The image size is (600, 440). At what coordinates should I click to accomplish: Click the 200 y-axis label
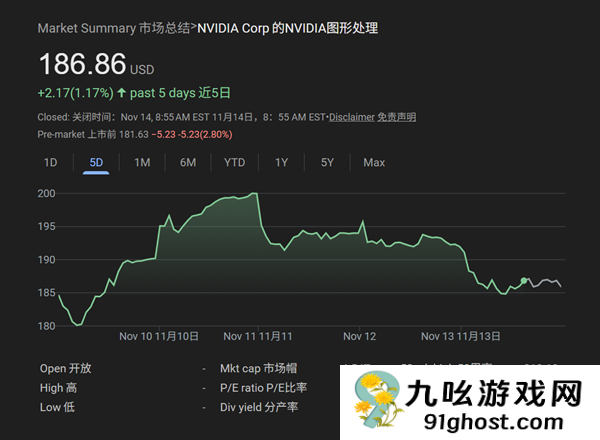[x=46, y=194]
